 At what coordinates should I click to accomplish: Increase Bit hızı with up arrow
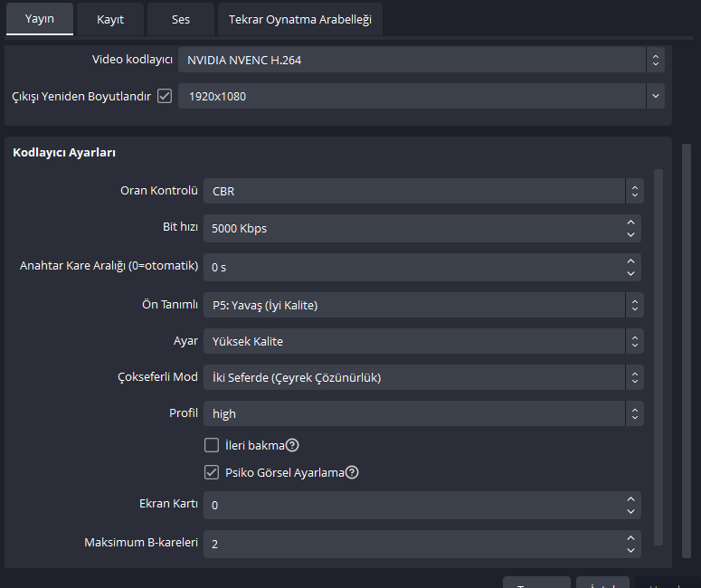pyautogui.click(x=630, y=223)
